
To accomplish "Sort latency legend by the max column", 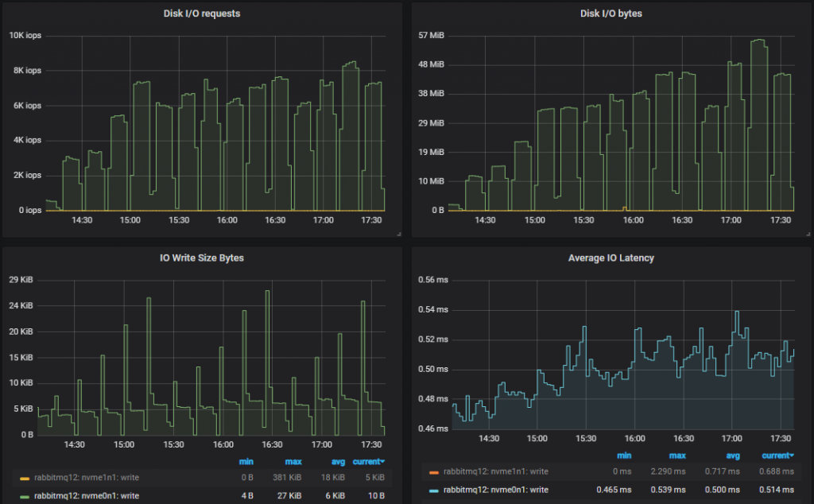I will [676, 455].
